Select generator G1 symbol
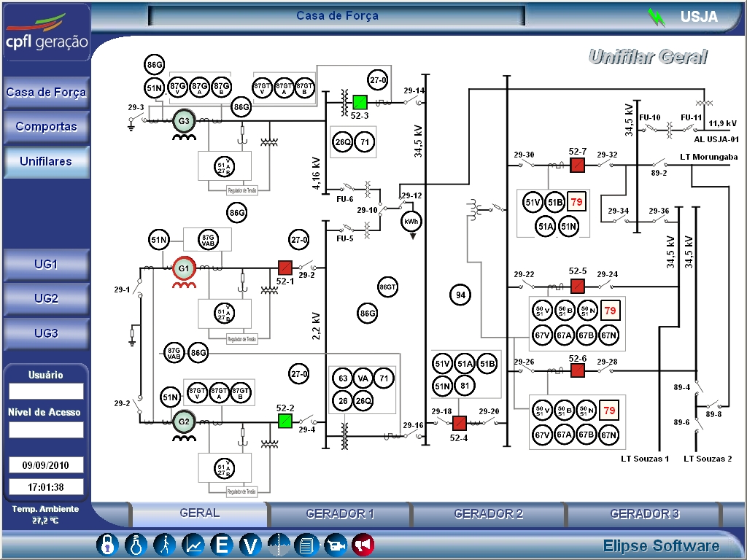Viewport: 747px width, 560px height. [x=184, y=268]
